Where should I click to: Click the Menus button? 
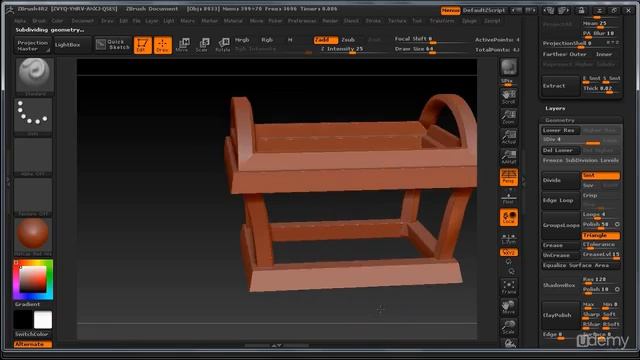[451, 10]
